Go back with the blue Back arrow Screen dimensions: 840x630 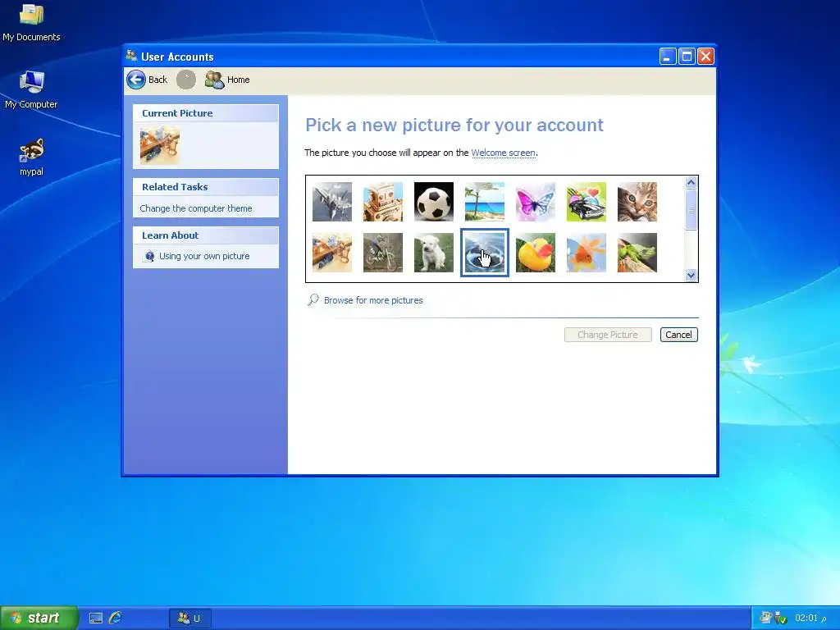[136, 80]
